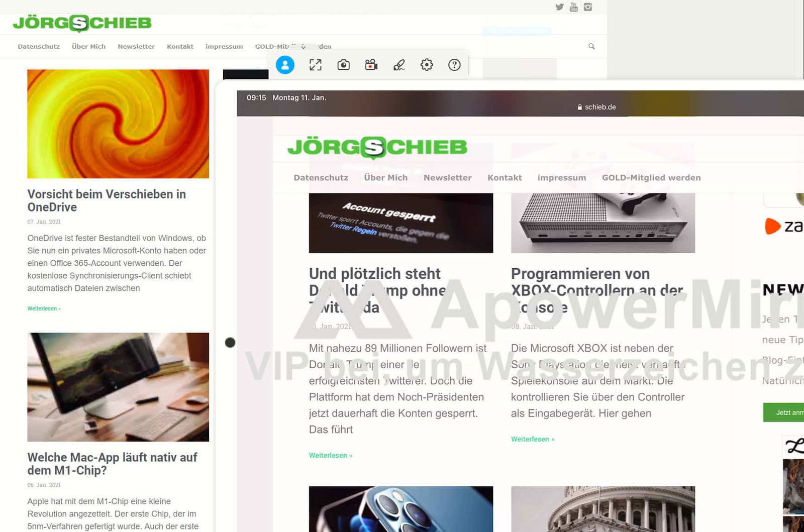804x532 pixels.
Task: Open Über Mich in the mirrored iPad menu
Action: pyautogui.click(x=385, y=177)
